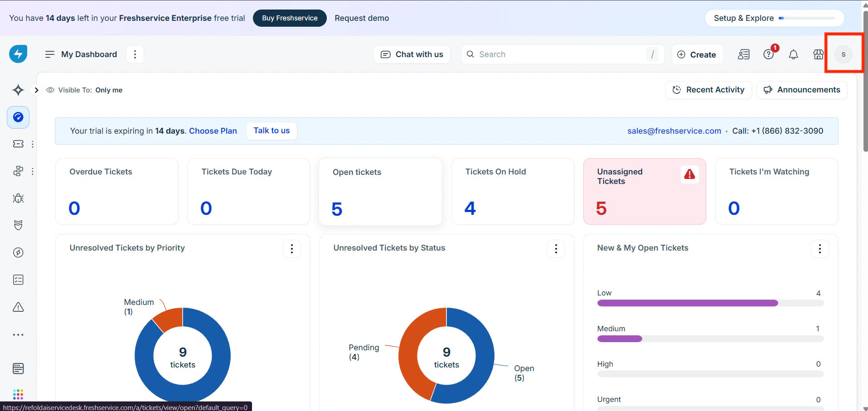Click the Medium priority purple bar
The height and width of the screenshot is (411, 868).
point(620,338)
